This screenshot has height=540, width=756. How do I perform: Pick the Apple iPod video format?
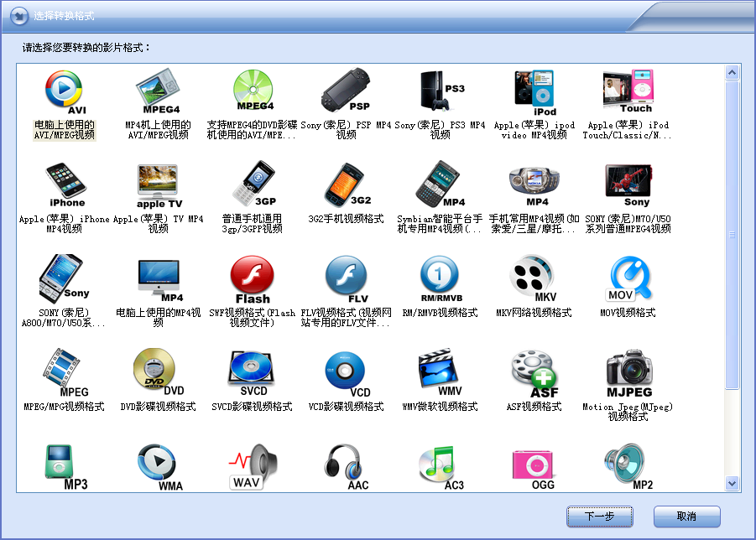[534, 91]
